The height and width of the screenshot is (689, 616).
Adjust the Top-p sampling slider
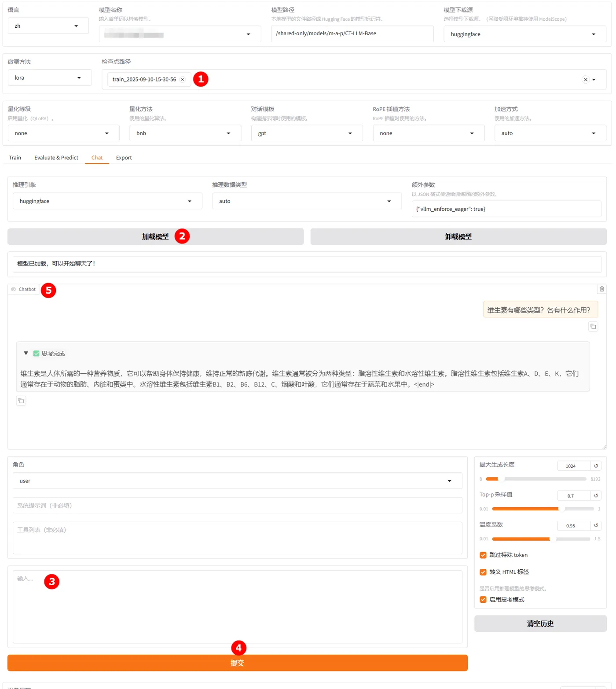543,509
